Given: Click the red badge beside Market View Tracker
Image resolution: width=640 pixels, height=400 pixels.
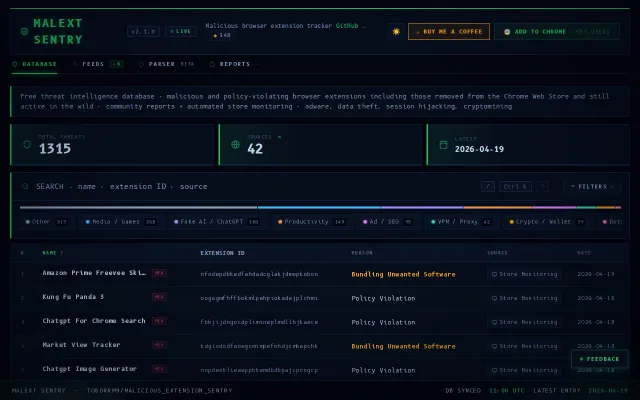Looking at the screenshot, I should 159,345.
